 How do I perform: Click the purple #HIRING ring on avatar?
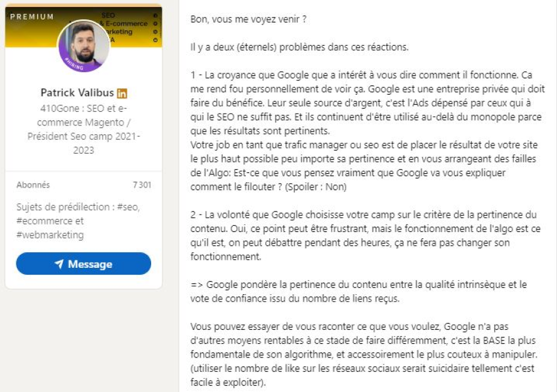tap(74, 64)
